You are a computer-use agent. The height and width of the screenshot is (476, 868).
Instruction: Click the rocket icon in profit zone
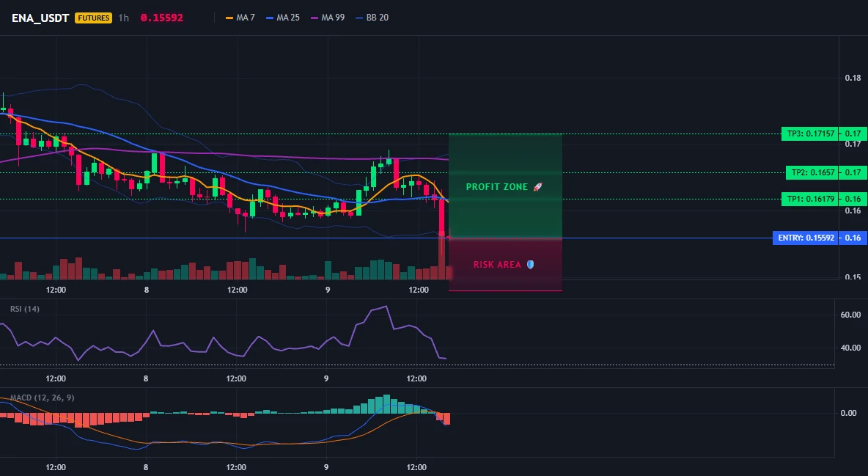[537, 187]
